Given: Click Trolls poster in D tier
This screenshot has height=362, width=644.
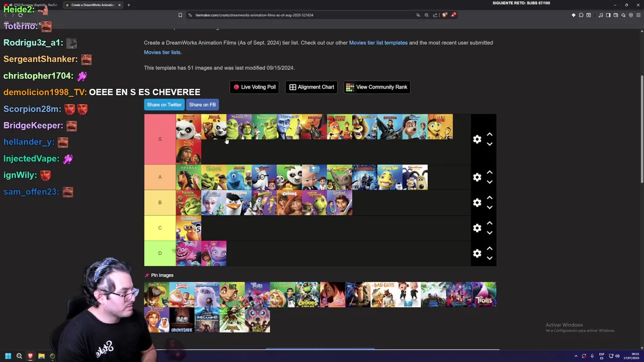Looking at the screenshot, I should click(189, 253).
